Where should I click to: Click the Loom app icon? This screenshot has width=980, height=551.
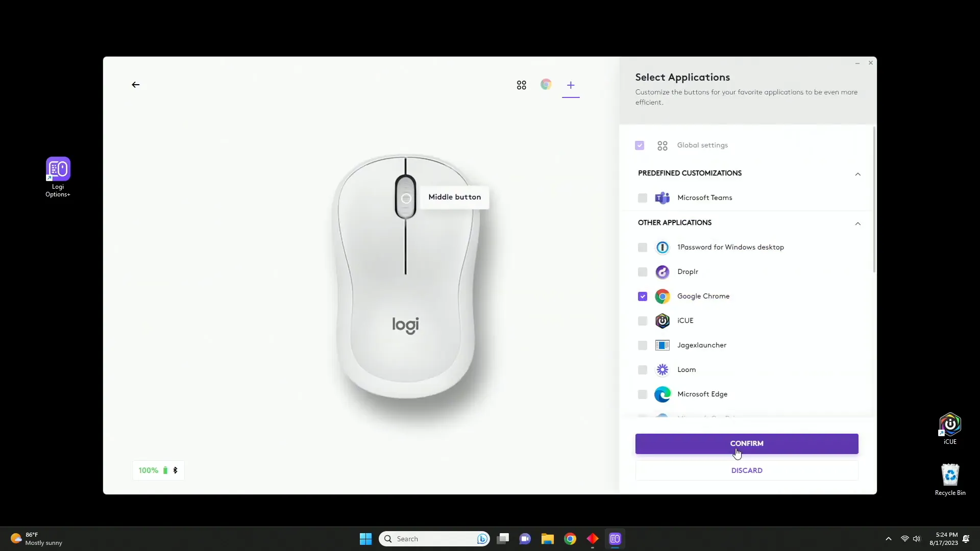(663, 370)
